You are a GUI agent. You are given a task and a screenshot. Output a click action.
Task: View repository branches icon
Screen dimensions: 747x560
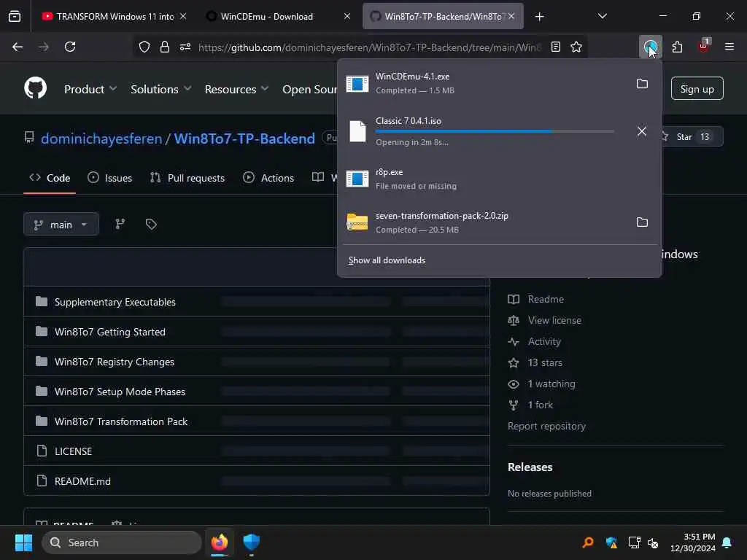click(120, 225)
